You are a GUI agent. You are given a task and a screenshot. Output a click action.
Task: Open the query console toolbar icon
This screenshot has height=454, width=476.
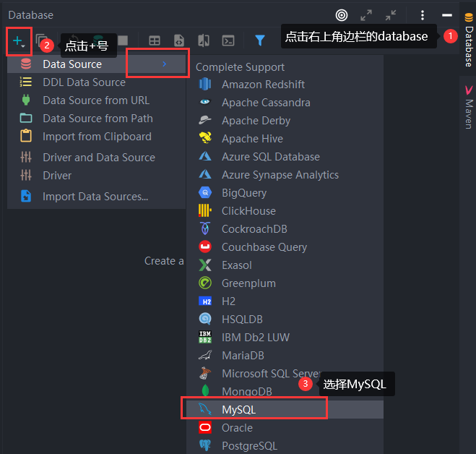[228, 40]
